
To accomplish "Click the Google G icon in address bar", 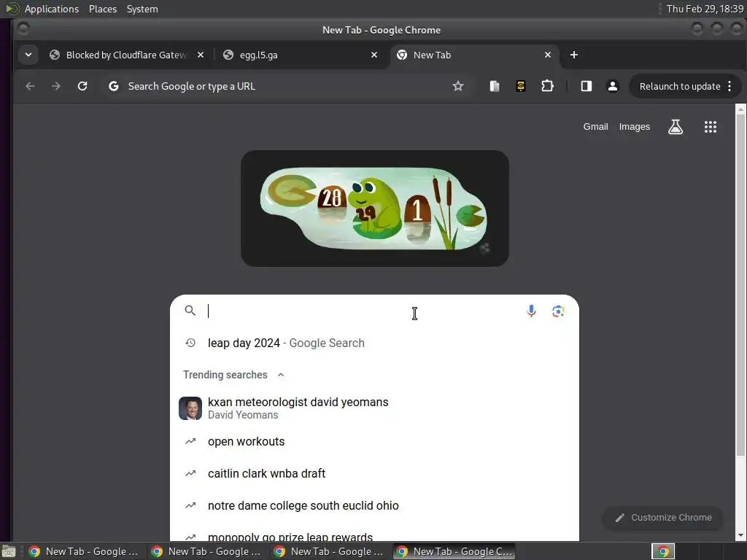I will [113, 86].
